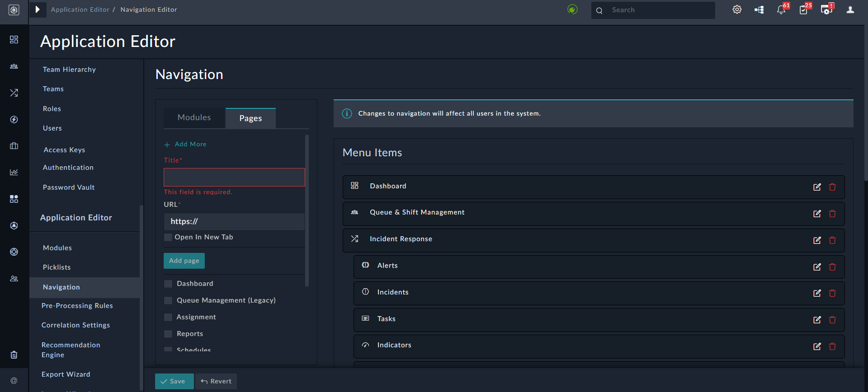The height and width of the screenshot is (392, 868).
Task: Open Password Vault settings
Action: coord(69,187)
